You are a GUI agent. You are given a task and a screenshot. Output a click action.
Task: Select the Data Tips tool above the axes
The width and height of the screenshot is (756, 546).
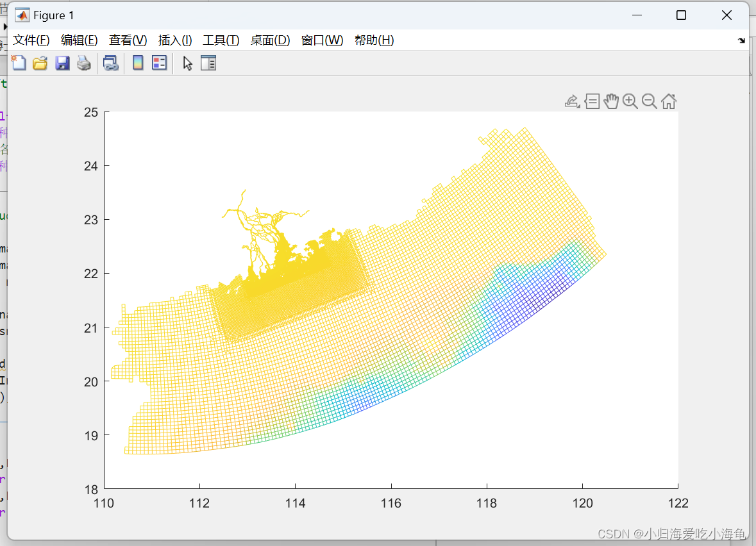pyautogui.click(x=592, y=101)
